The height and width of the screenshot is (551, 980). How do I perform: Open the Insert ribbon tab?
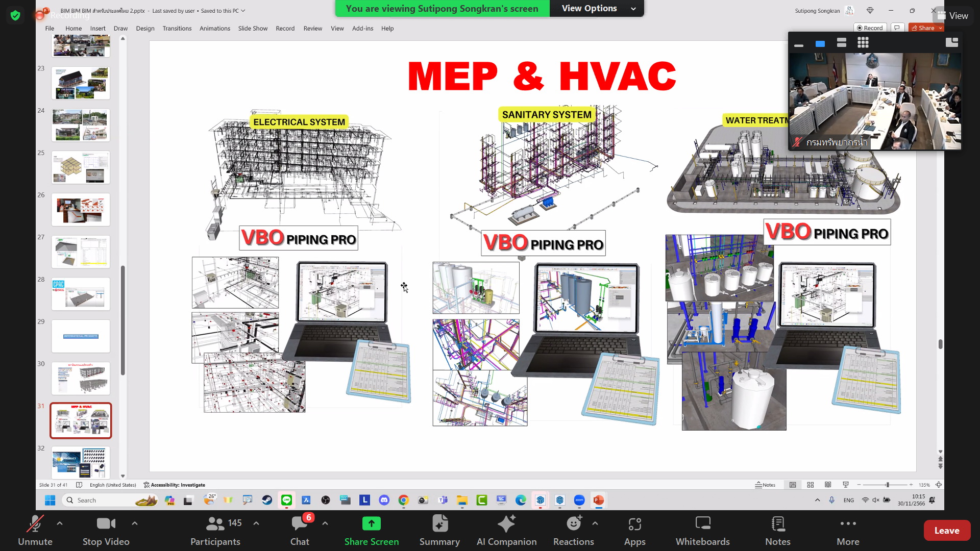click(x=97, y=29)
